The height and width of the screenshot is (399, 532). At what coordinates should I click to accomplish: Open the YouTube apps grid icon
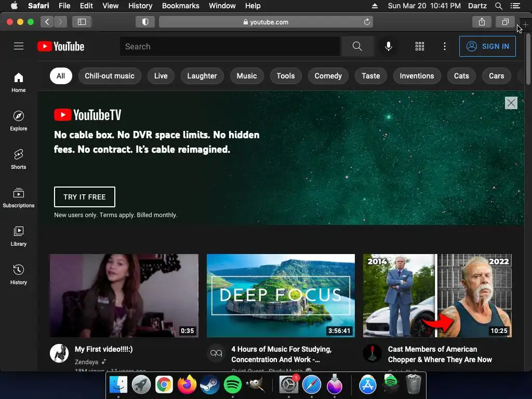click(420, 46)
